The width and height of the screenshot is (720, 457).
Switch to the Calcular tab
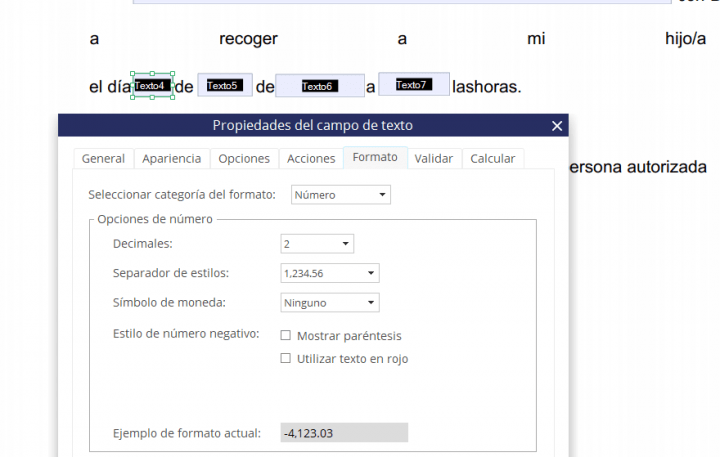[493, 158]
